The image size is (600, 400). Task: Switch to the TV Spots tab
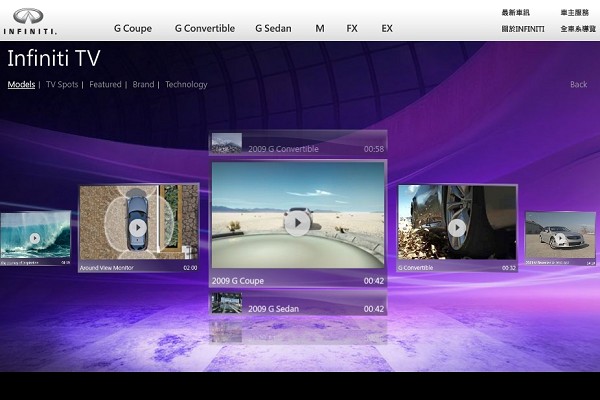[x=62, y=85]
